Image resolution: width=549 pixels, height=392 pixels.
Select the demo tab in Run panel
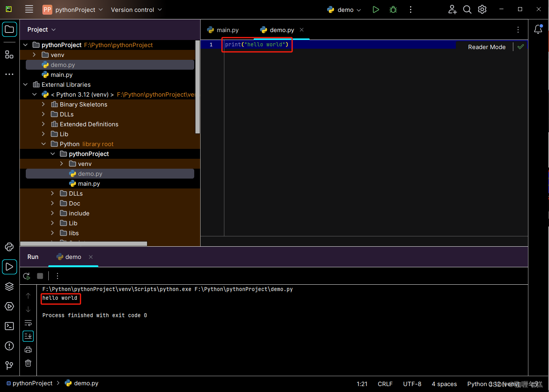(x=69, y=257)
